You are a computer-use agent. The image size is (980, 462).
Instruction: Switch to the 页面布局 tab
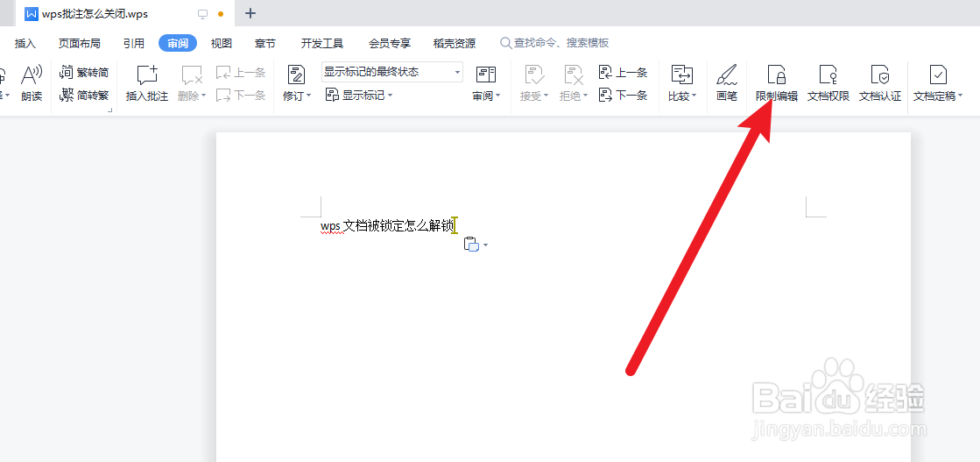point(80,43)
